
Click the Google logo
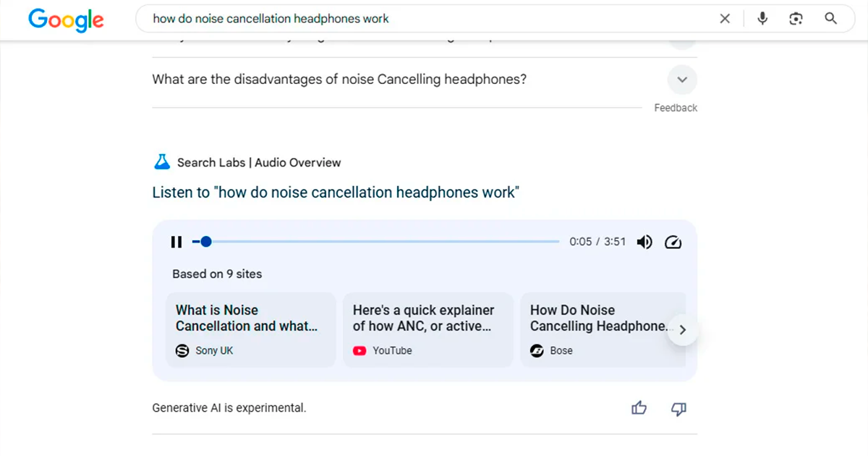66,20
